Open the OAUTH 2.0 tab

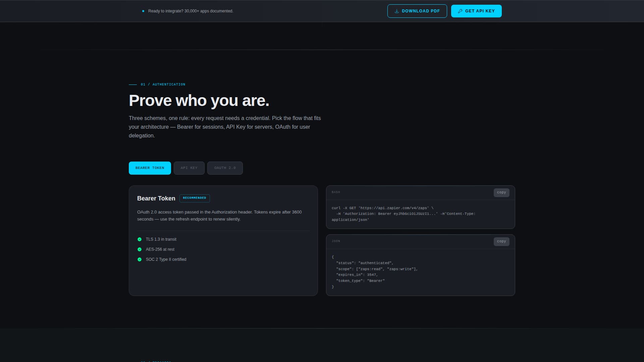tap(225, 168)
